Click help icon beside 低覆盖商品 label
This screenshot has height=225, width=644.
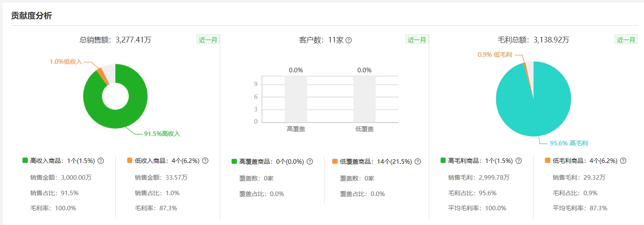click(418, 162)
